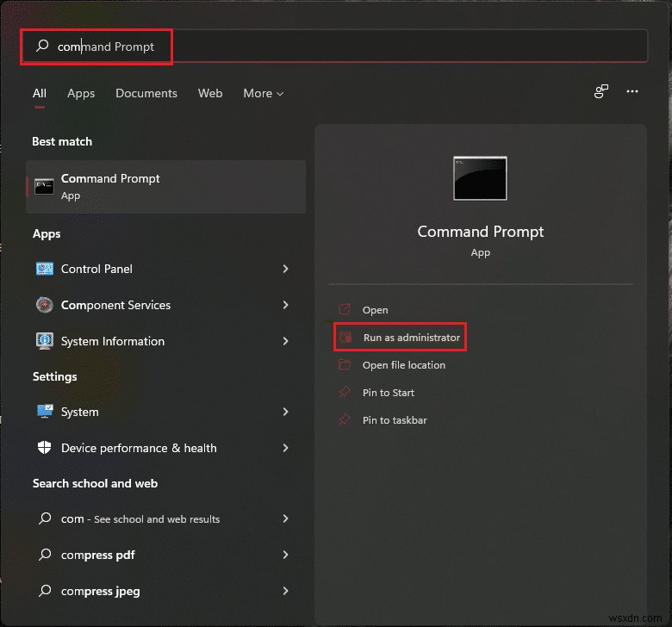
Task: Select the compress jpeg web suggestion
Action: [x=101, y=591]
